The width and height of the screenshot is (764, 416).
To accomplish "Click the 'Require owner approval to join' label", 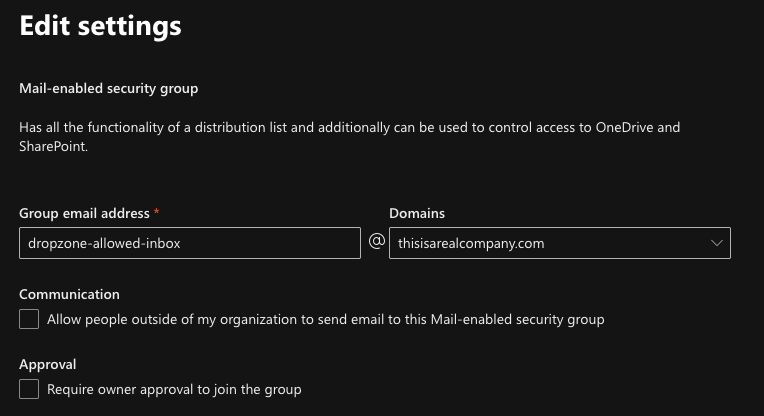I will (x=174, y=389).
